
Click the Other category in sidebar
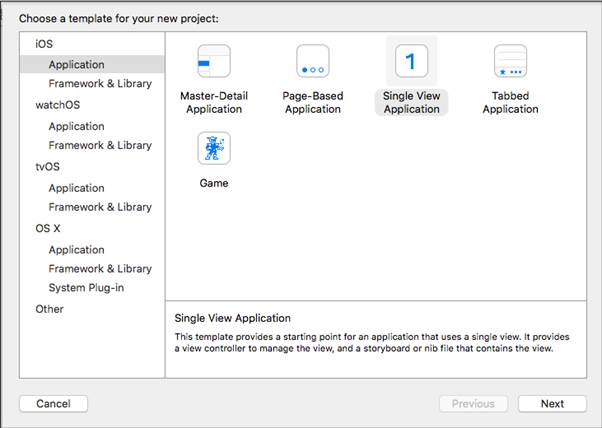pos(49,309)
